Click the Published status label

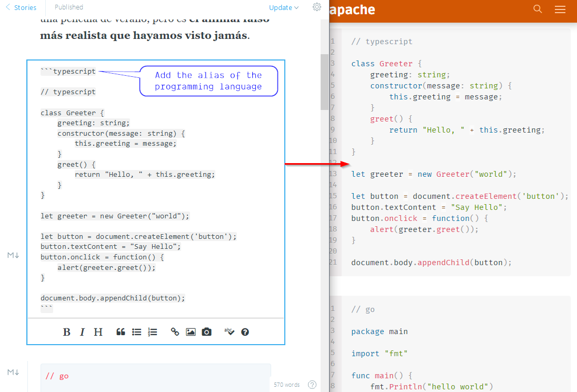[69, 7]
